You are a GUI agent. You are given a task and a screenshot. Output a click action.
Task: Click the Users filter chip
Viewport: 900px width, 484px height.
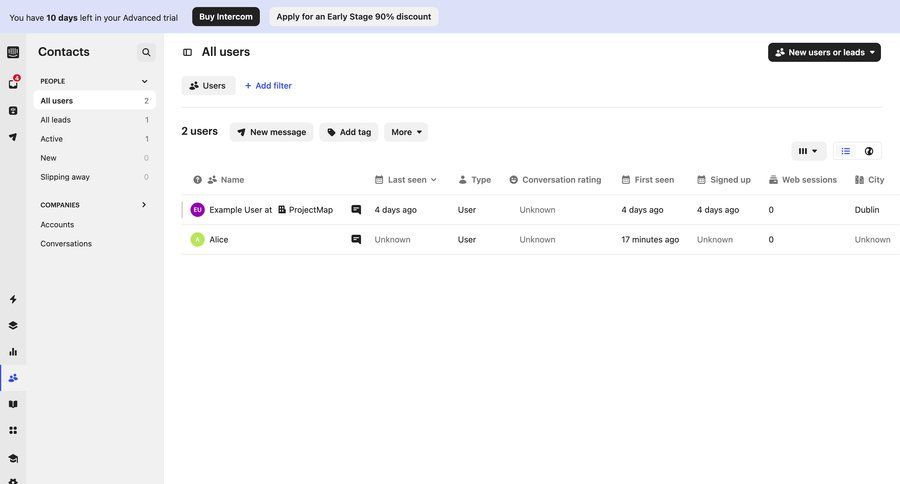click(x=208, y=86)
